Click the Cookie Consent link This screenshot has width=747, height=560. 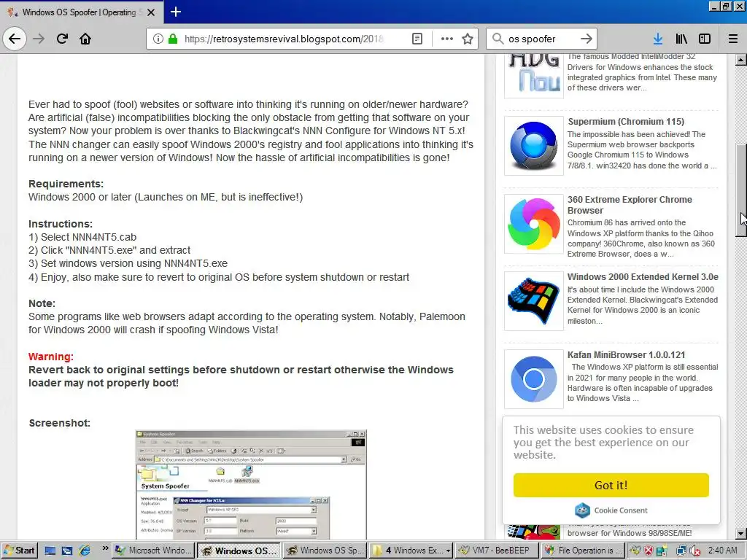pyautogui.click(x=620, y=510)
